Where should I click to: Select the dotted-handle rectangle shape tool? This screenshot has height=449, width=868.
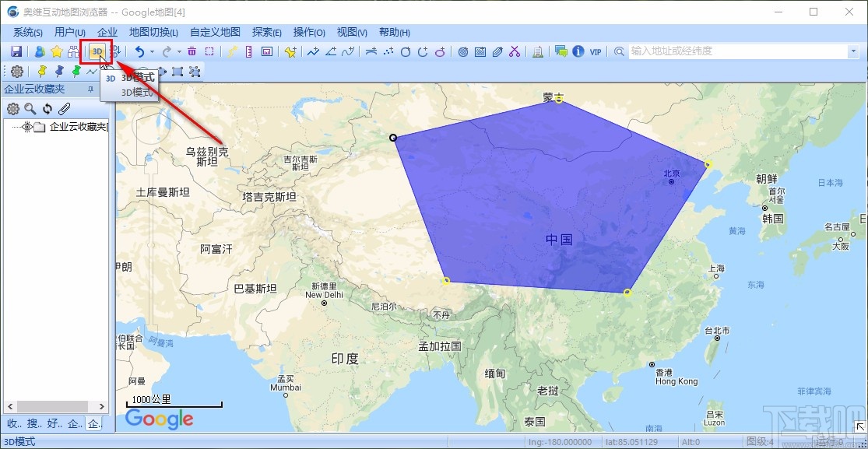coord(195,72)
